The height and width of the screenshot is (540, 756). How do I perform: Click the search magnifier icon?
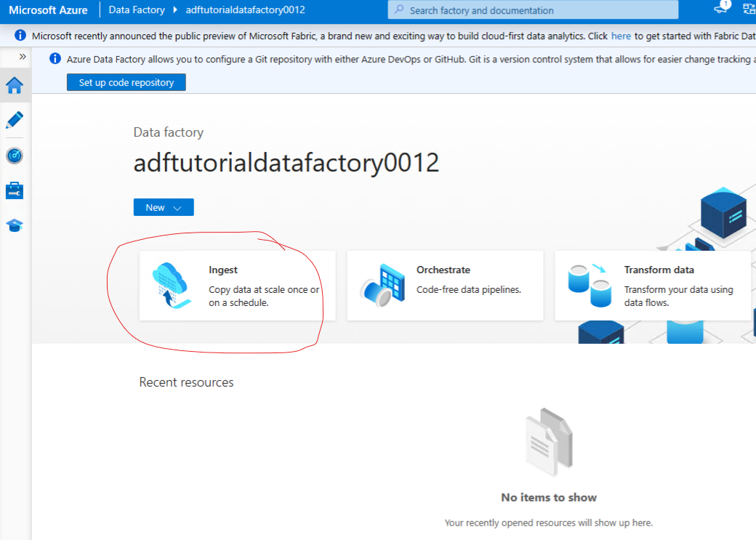399,9
